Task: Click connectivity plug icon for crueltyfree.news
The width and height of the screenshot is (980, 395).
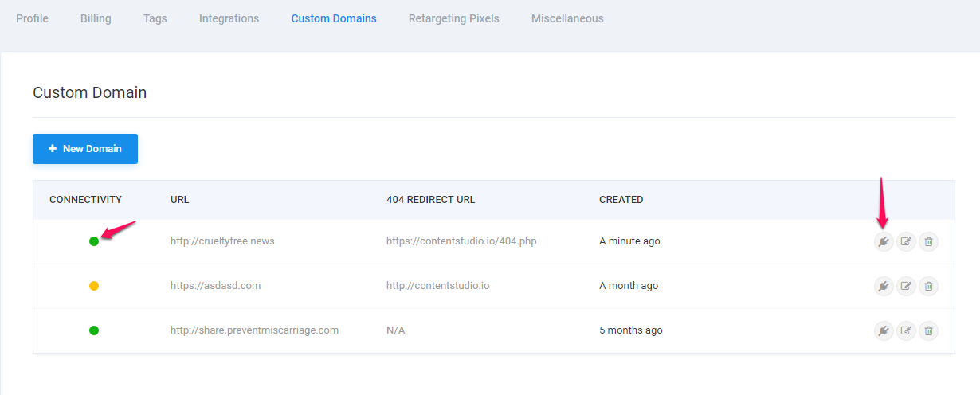Action: click(883, 241)
